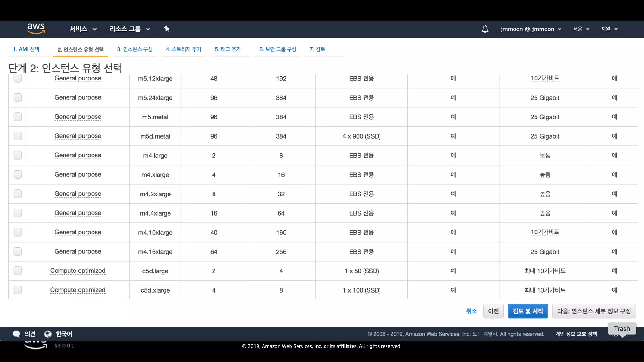Expand the 리소스 그룹 dropdown
The image size is (644, 362).
[x=129, y=29]
